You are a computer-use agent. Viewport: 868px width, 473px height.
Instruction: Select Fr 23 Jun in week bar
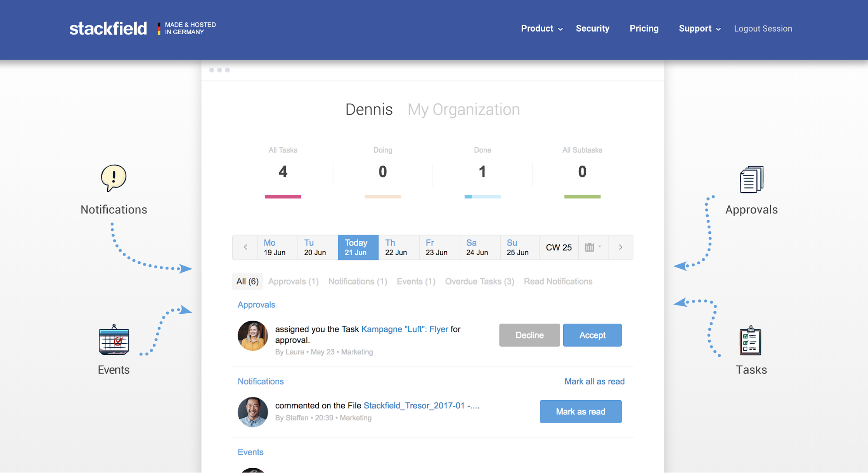[439, 247]
